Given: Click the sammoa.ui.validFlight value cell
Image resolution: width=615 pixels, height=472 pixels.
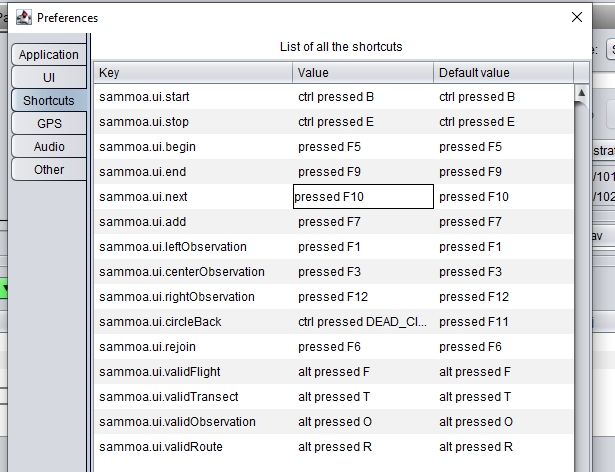Looking at the screenshot, I should [x=363, y=372].
